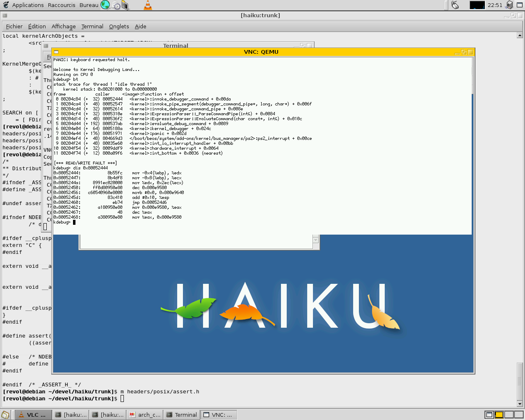525x420 pixels.
Task: Click background Terminal scrollbar down arrow
Action: click(315, 240)
